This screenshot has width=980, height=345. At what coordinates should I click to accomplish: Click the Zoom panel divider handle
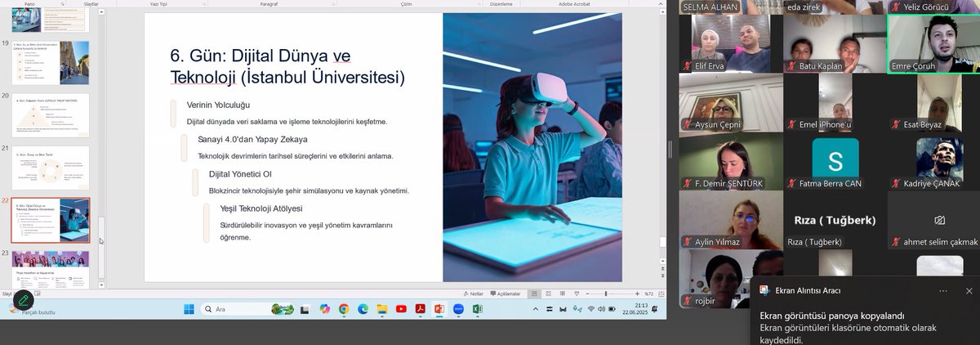click(670, 148)
